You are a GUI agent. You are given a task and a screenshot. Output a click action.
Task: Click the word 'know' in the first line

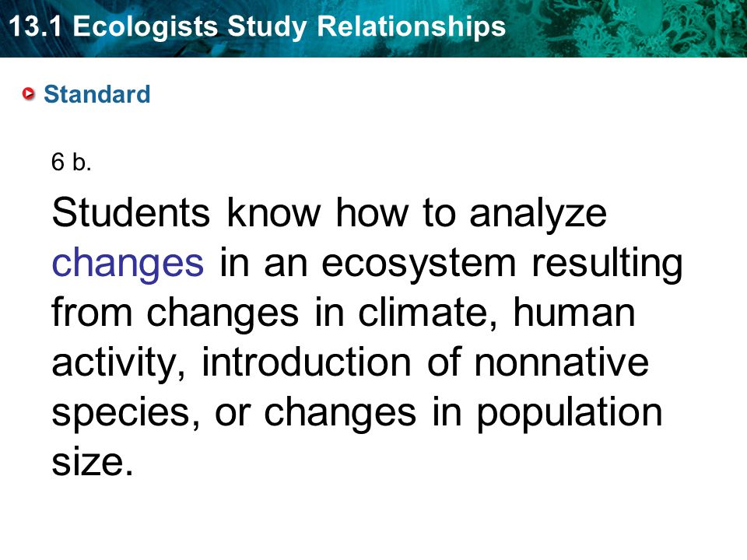pyautogui.click(x=273, y=212)
